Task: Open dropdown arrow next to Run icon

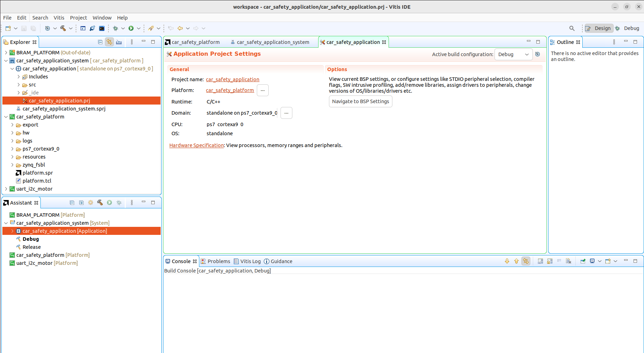Action: (138, 28)
